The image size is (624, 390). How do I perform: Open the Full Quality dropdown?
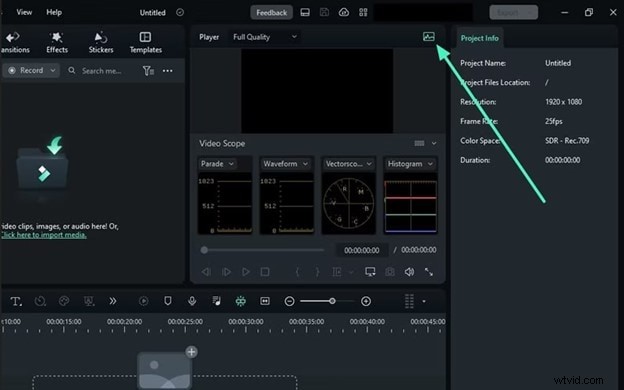(x=265, y=37)
